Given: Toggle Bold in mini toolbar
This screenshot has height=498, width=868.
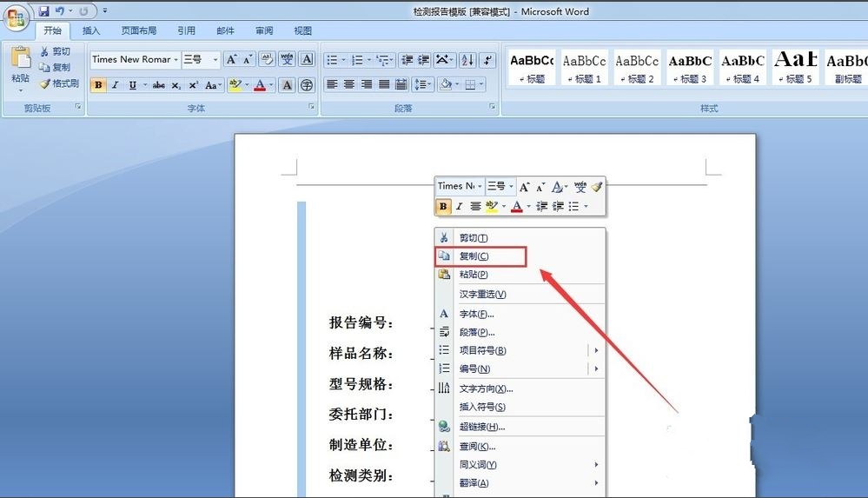Looking at the screenshot, I should click(x=443, y=207).
